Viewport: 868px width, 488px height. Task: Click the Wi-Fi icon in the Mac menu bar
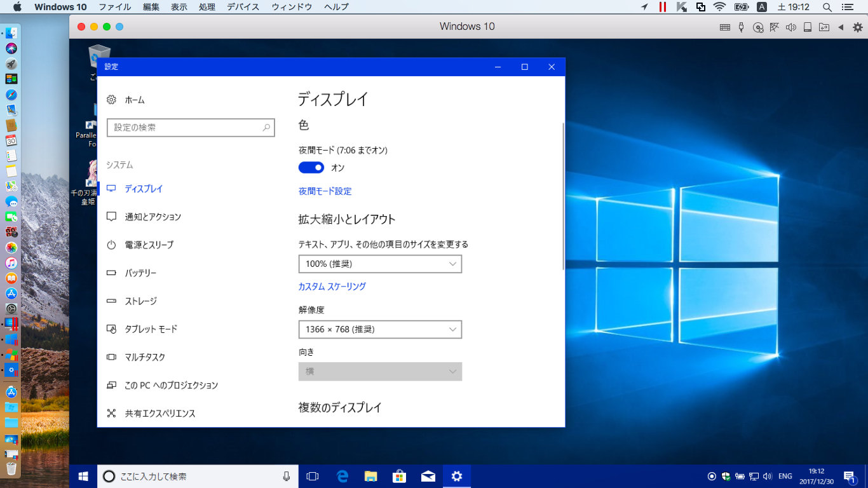[x=719, y=7]
